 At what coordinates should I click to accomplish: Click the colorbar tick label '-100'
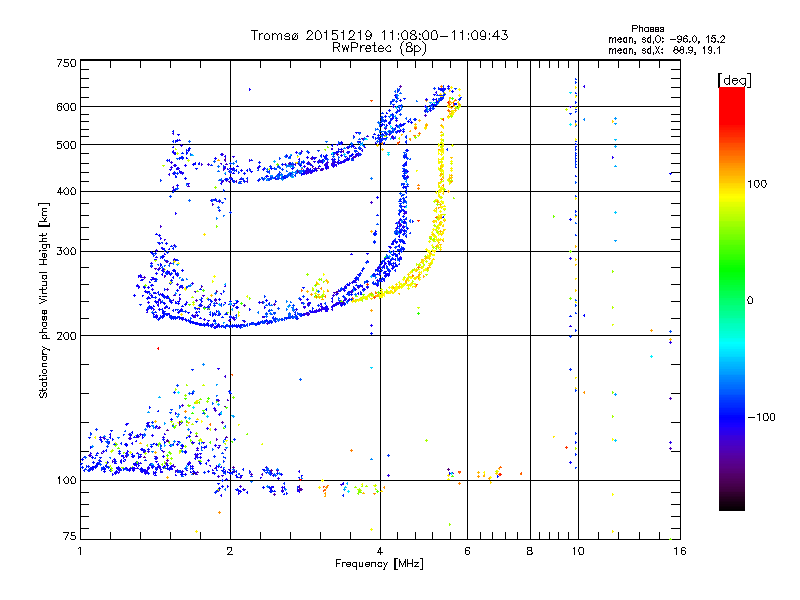(x=761, y=417)
